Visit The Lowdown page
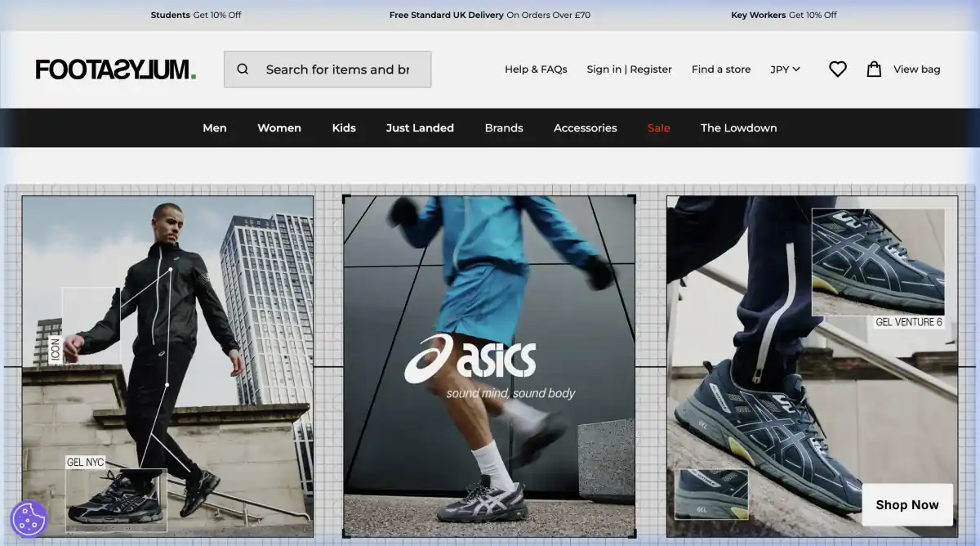This screenshot has width=980, height=546. click(x=738, y=128)
